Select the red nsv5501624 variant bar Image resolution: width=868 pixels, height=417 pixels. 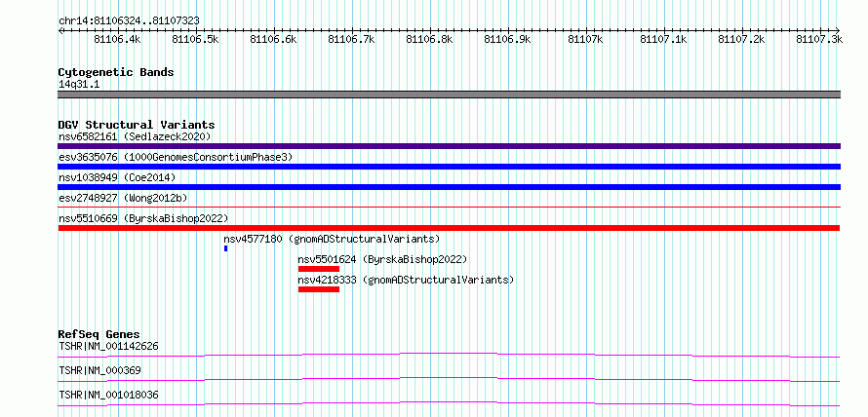click(319, 269)
